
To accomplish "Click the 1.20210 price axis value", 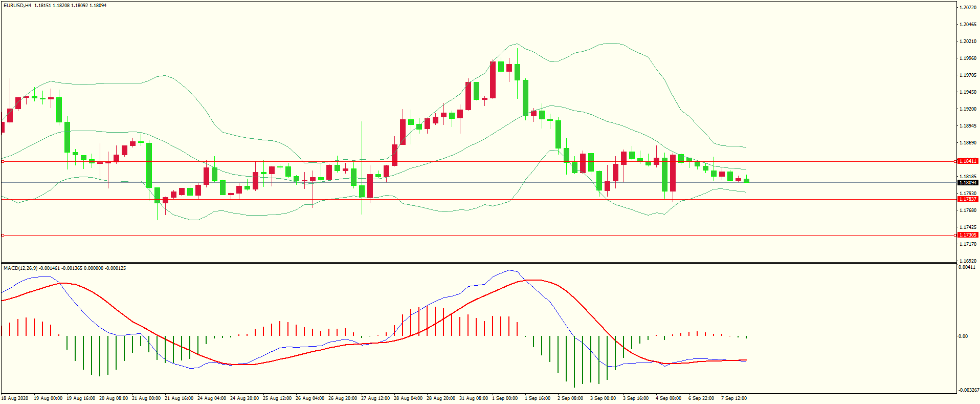I will [968, 41].
